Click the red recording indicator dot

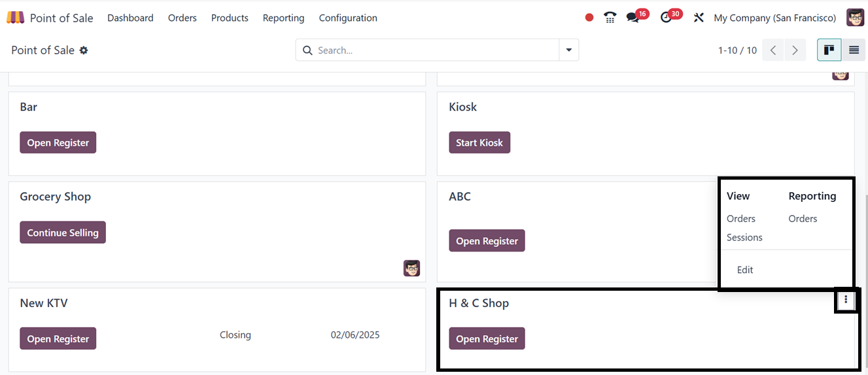coord(589,18)
